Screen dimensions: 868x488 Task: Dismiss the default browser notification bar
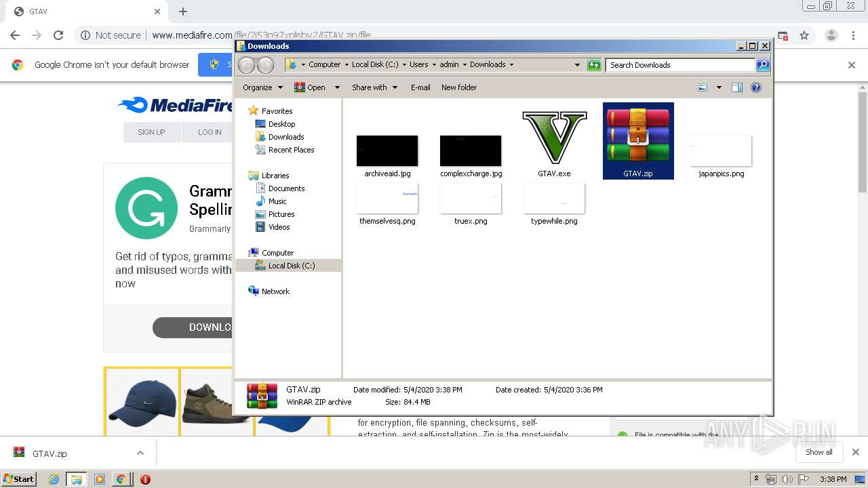point(852,65)
